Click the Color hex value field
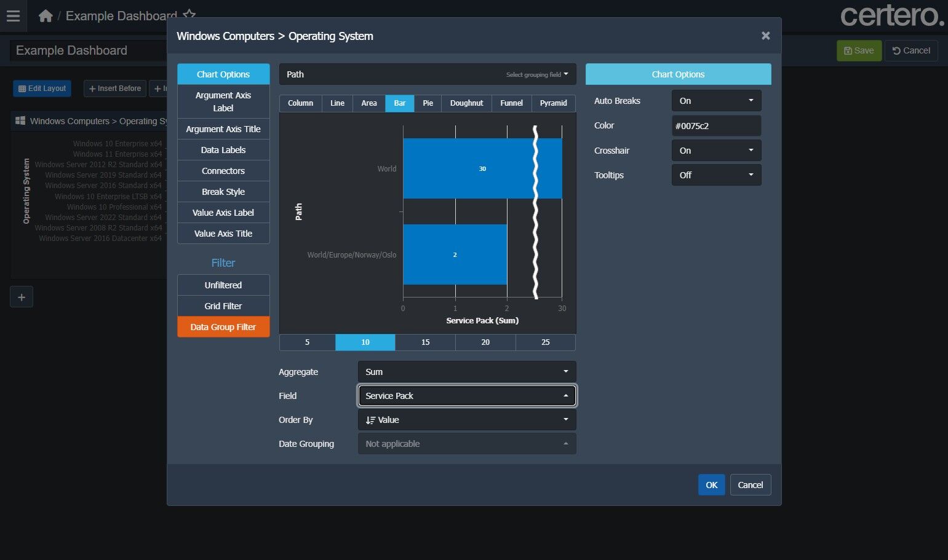This screenshot has height=560, width=948. click(716, 126)
